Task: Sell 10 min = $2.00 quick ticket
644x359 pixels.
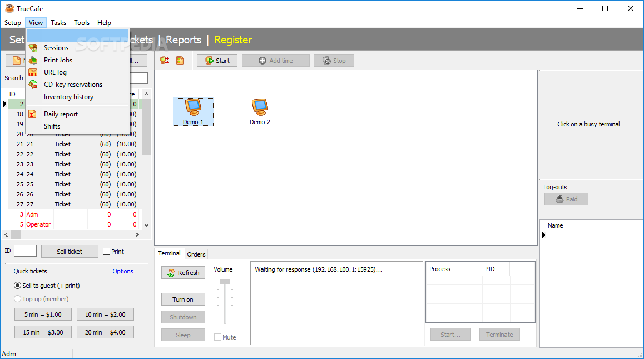Action: (105, 314)
